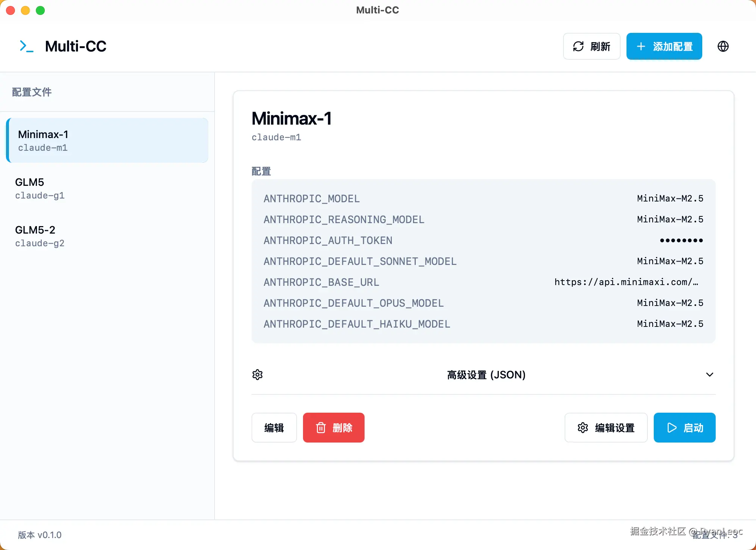The image size is (756, 550).
Task: Click the 版本 v0.1.0 label
Action: coord(40,535)
